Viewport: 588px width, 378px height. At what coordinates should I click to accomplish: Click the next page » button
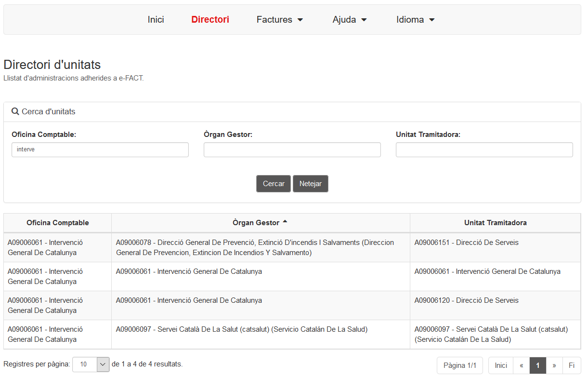[554, 365]
